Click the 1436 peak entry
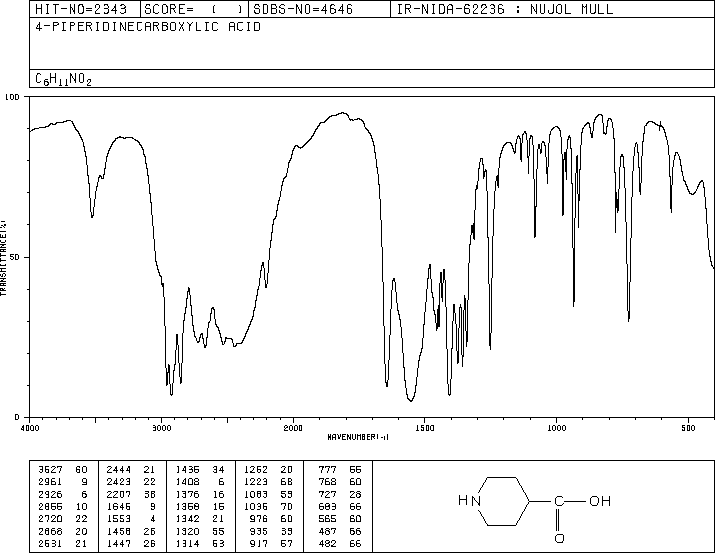The width and height of the screenshot is (715, 553). click(200, 469)
